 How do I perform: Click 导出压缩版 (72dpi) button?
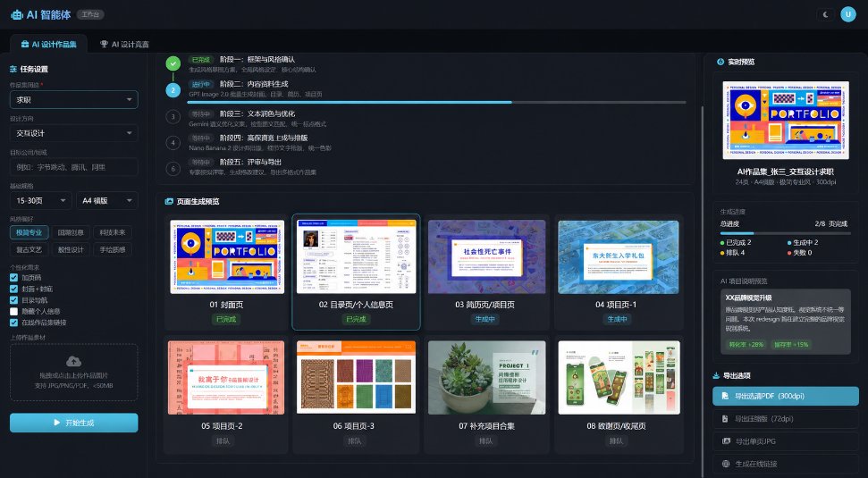(786, 419)
